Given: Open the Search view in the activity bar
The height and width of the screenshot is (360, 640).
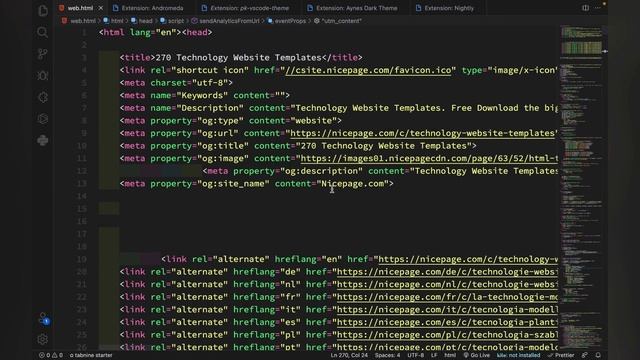Looking at the screenshot, I should (43, 32).
